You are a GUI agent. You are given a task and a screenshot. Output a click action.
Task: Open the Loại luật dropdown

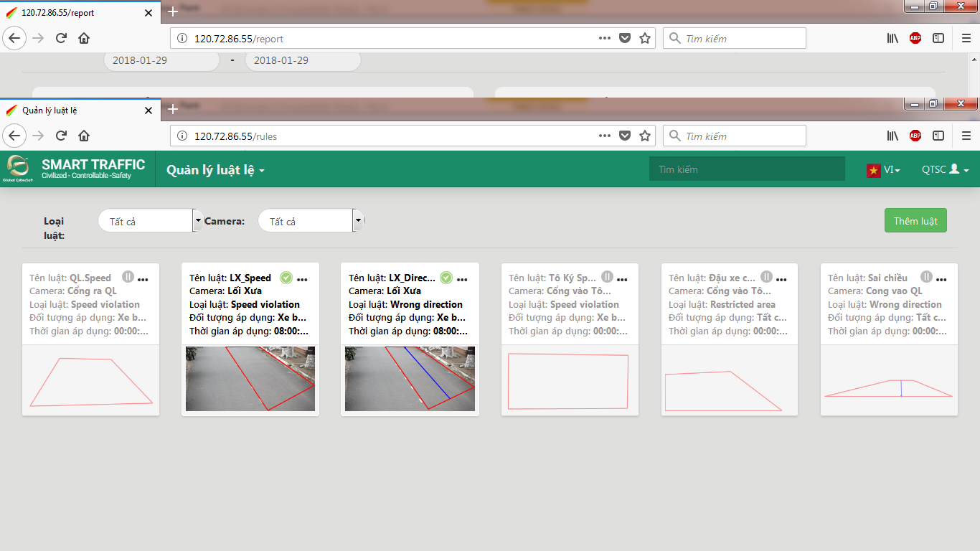coord(151,221)
